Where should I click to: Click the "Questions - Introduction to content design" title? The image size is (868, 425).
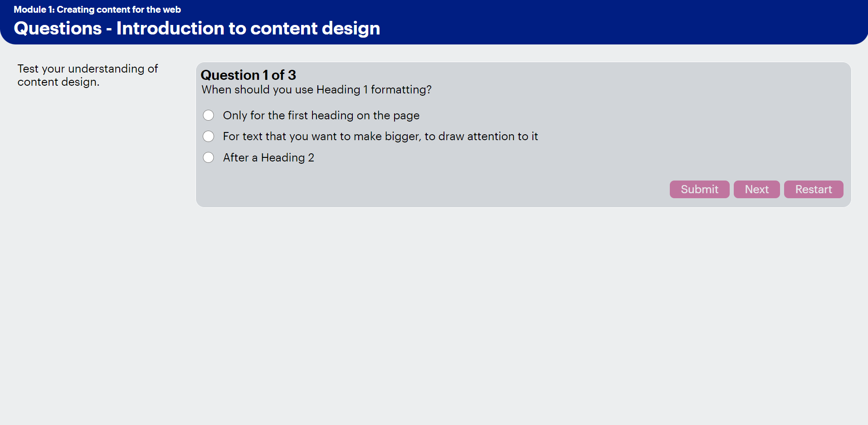click(x=197, y=28)
